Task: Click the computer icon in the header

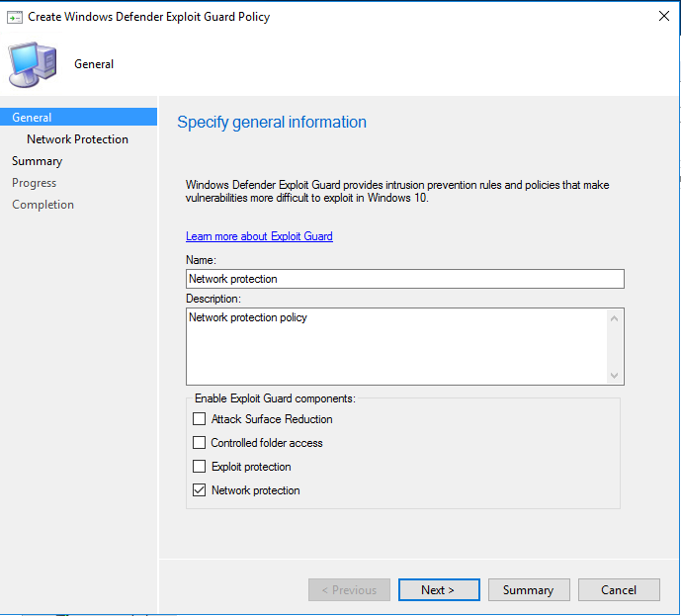Action: (33, 64)
